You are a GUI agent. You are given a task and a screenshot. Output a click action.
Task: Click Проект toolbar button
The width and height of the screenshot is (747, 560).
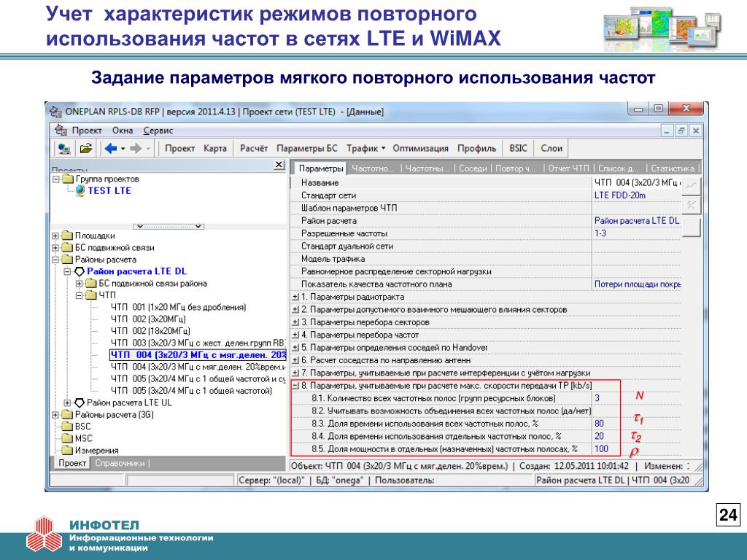pos(179,149)
